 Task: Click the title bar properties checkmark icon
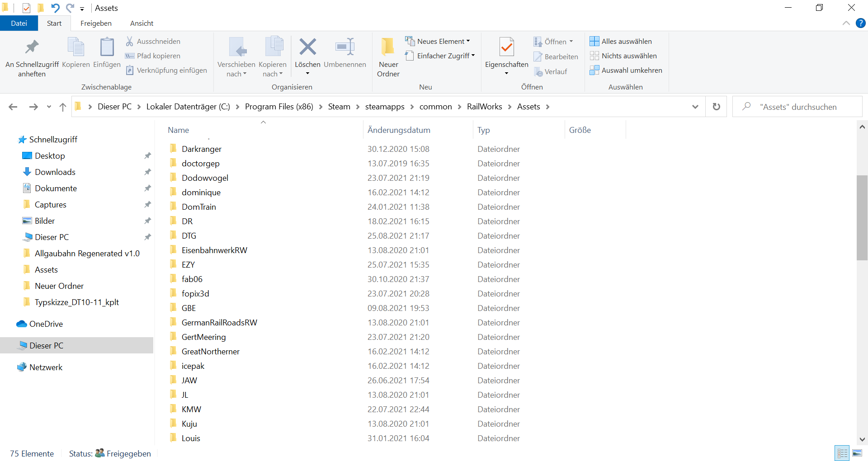[x=26, y=8]
